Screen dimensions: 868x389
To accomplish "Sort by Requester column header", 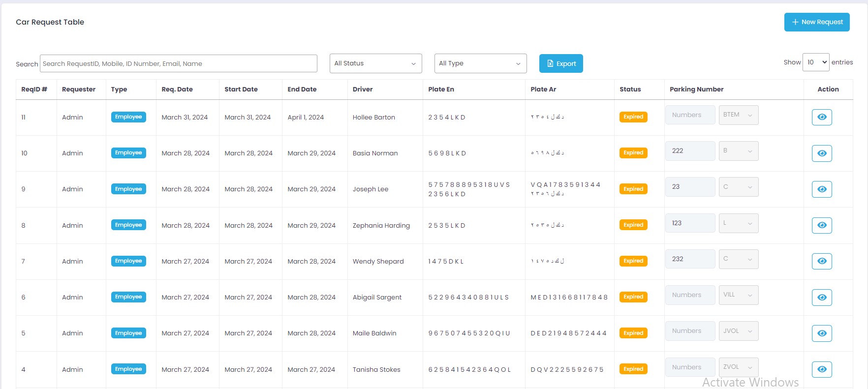I will coord(79,90).
